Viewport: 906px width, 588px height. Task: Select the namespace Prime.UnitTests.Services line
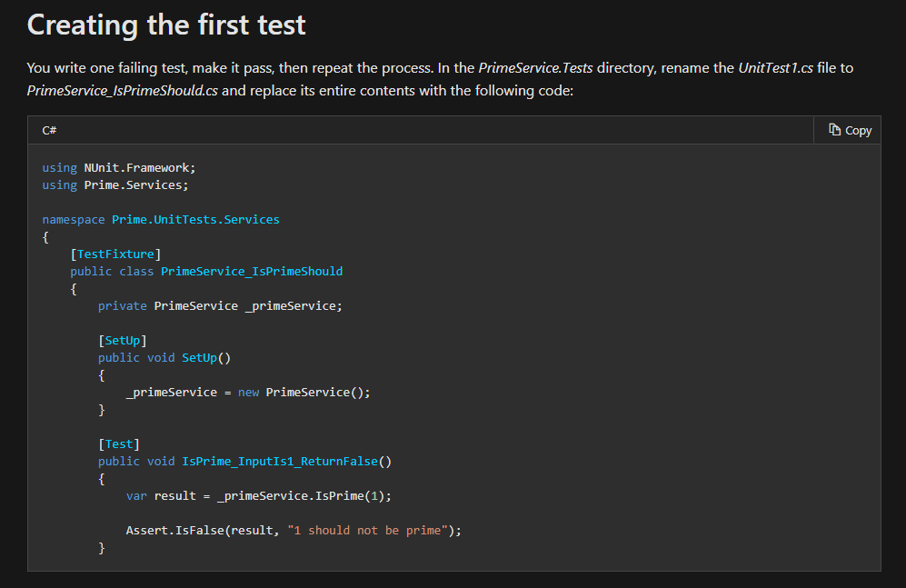click(160, 219)
